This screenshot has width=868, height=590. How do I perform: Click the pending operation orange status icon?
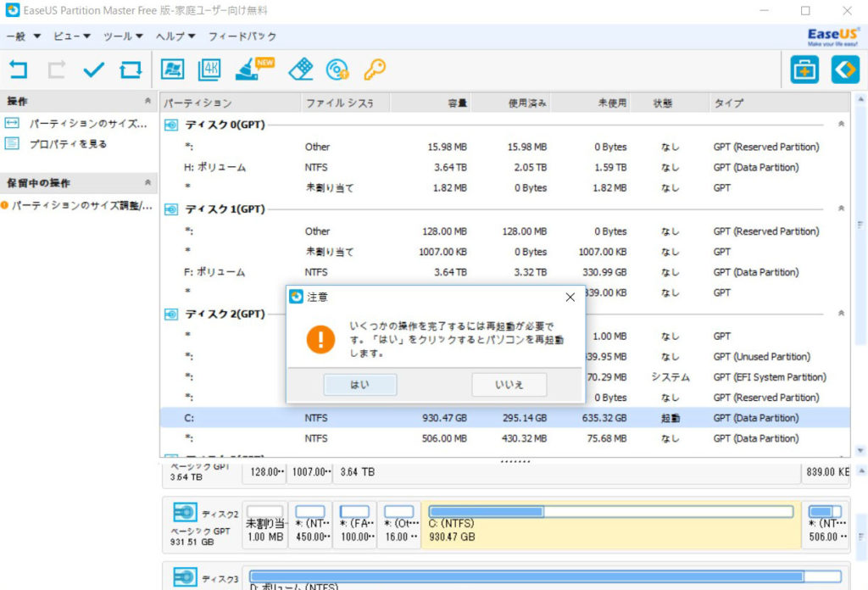pos(4,205)
